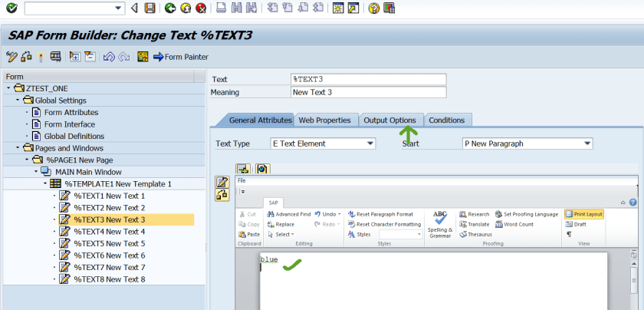
Task: Click Reset Character Formatting
Action: coord(384,225)
